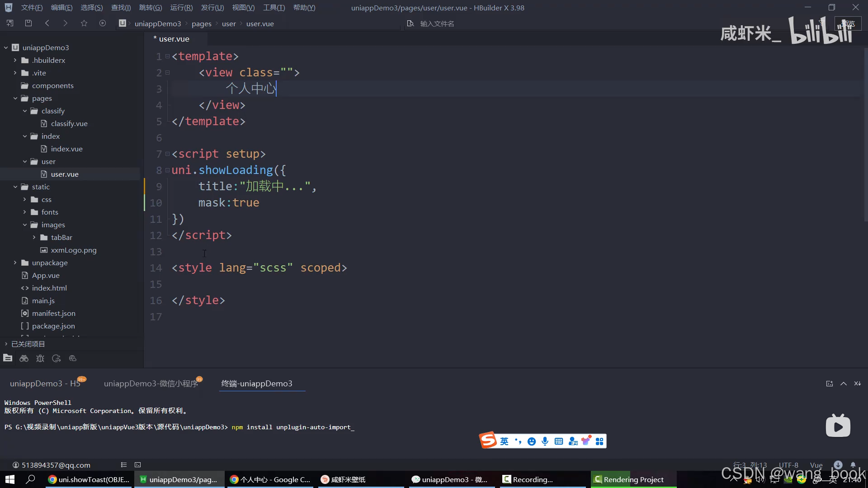
Task: Open the bug debug icon
Action: [40, 358]
